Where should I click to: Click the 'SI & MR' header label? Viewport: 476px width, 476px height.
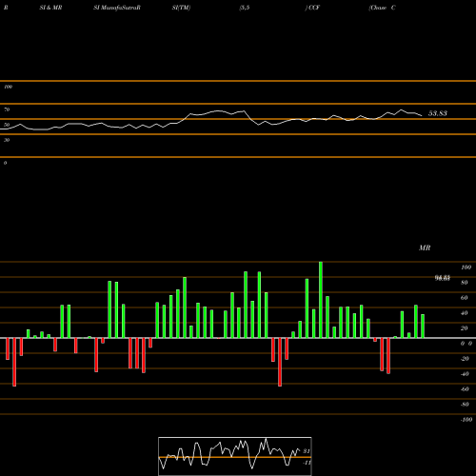[x=50, y=8]
